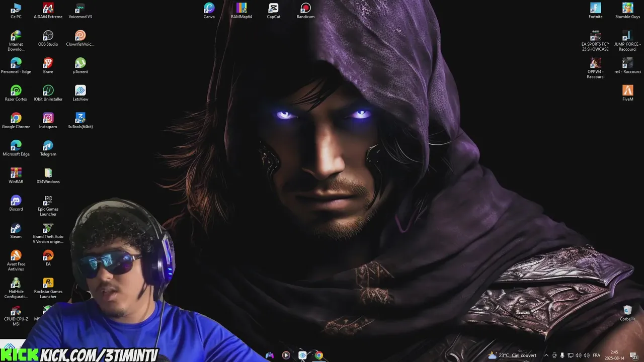Open LetsView desktop shortcut
Screen dimensions: 644x362
80,94
